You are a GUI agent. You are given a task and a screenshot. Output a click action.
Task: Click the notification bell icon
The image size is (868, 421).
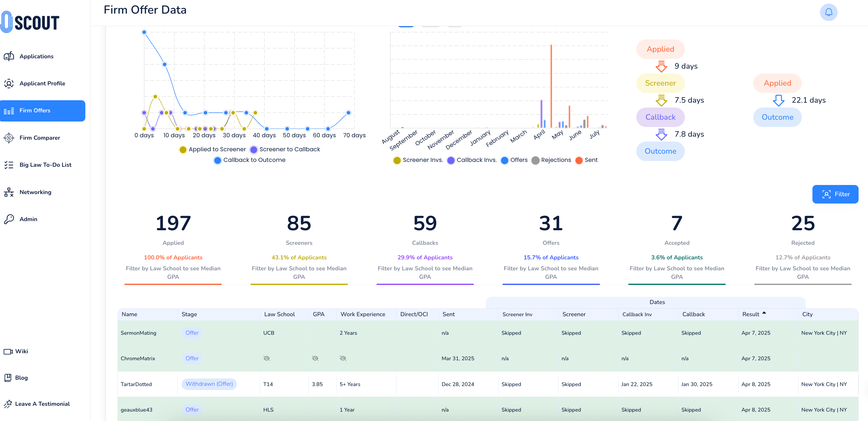coord(828,12)
